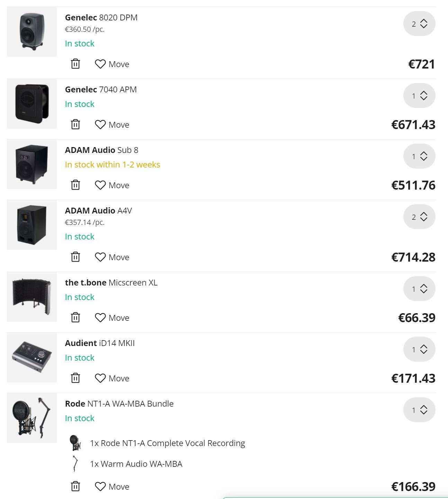Change quantity of ADAM Audio A4V
448x499 pixels.
[419, 217]
